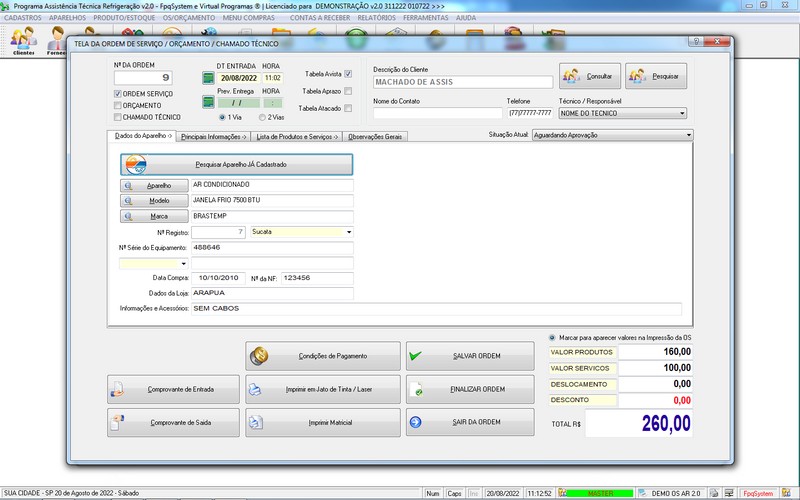Screen dimensions: 800x500
Task: Tick the Tabela Aprazo checkbox
Action: tap(348, 91)
